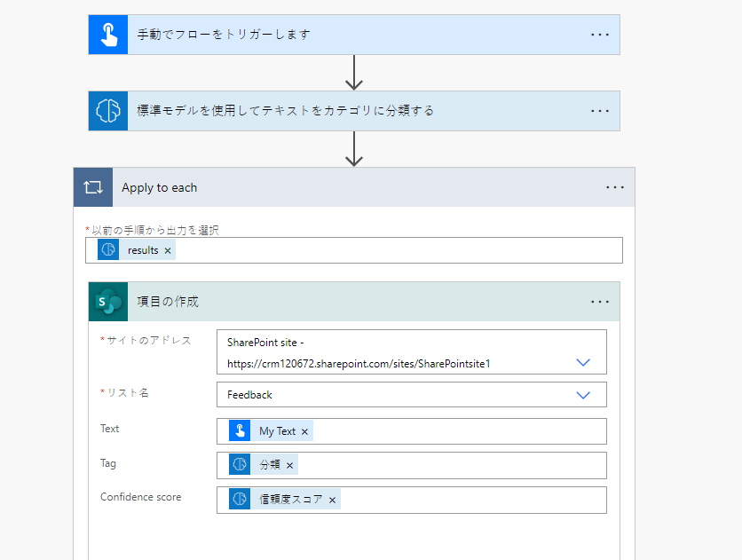Expand the site address dropdown
Image resolution: width=742 pixels, height=560 pixels.
pyautogui.click(x=583, y=362)
